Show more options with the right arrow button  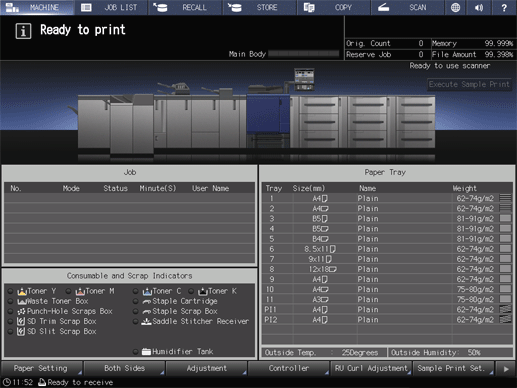pyautogui.click(x=506, y=369)
